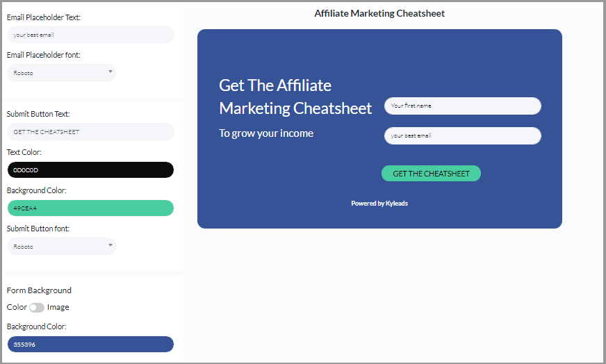Follow the Powered by Kyleads link
Viewport: 606px width, 364px height.
tap(379, 204)
